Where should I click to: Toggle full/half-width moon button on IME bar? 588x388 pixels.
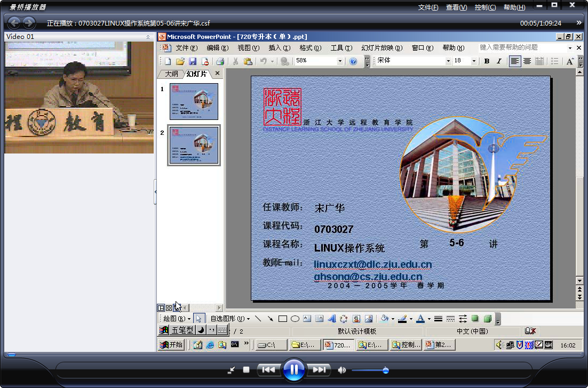201,330
